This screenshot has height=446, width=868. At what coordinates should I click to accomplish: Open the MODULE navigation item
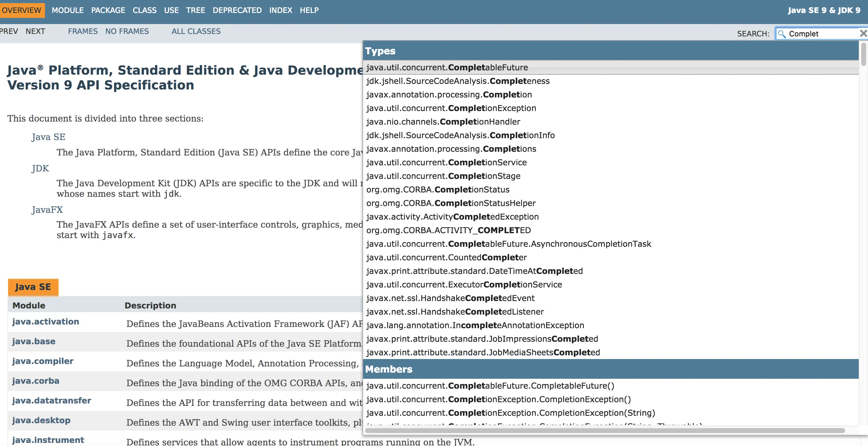click(68, 10)
